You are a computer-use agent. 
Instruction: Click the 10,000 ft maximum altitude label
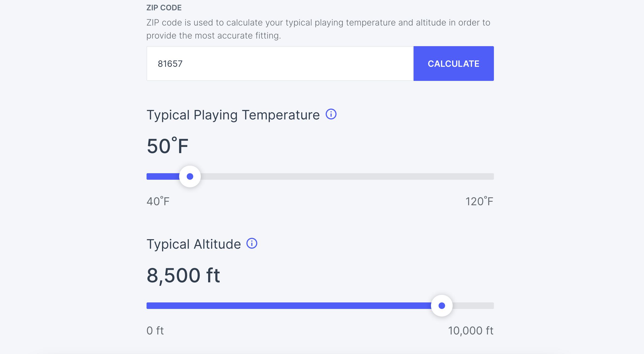coord(470,331)
